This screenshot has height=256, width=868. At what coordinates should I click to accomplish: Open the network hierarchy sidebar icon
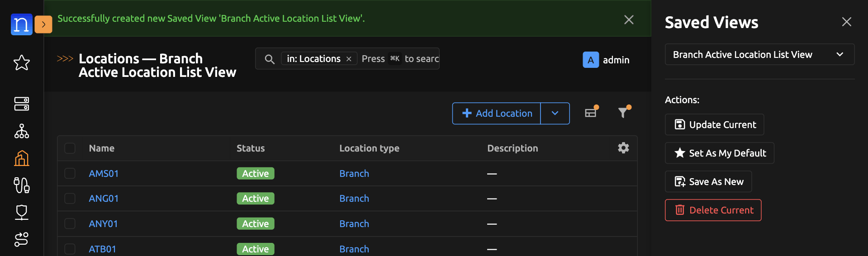[x=22, y=131]
